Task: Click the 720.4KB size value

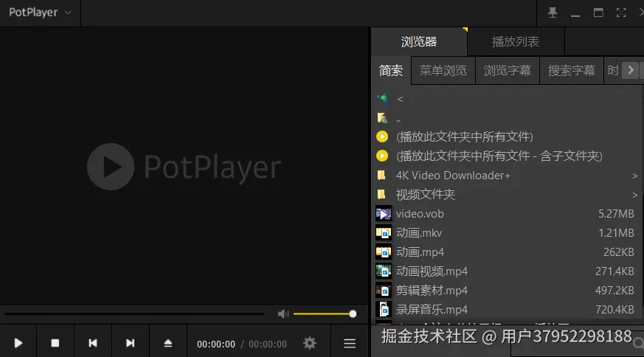Action: click(614, 309)
